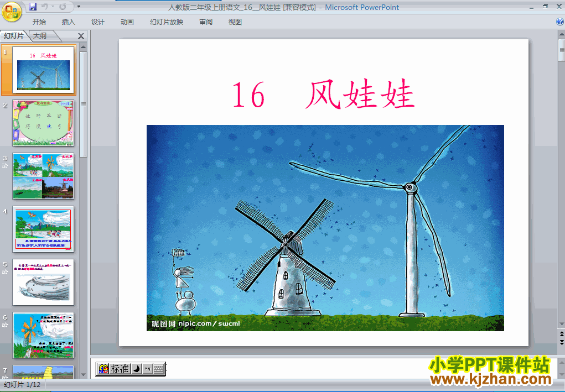Open the 视图 ribbon tab
The width and height of the screenshot is (565, 392).
pos(235,22)
